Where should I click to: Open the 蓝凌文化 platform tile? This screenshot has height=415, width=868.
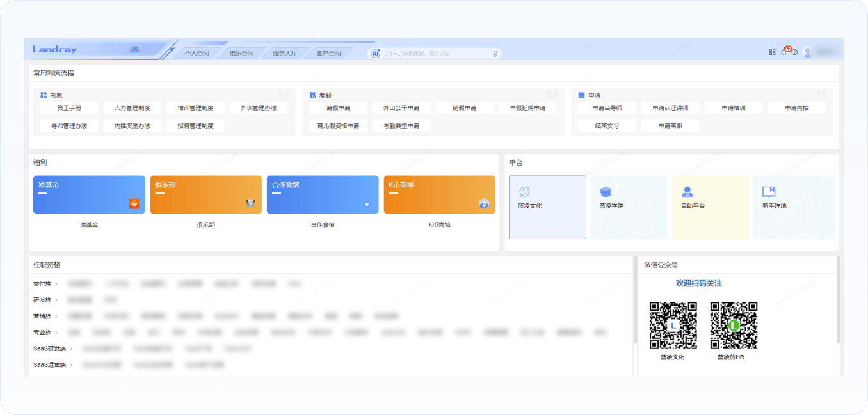(547, 207)
